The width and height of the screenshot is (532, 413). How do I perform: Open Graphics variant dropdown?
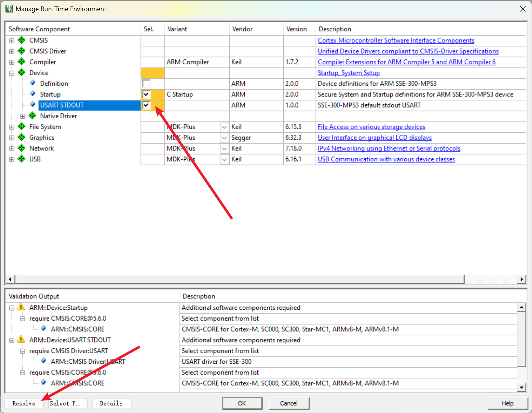coord(224,138)
